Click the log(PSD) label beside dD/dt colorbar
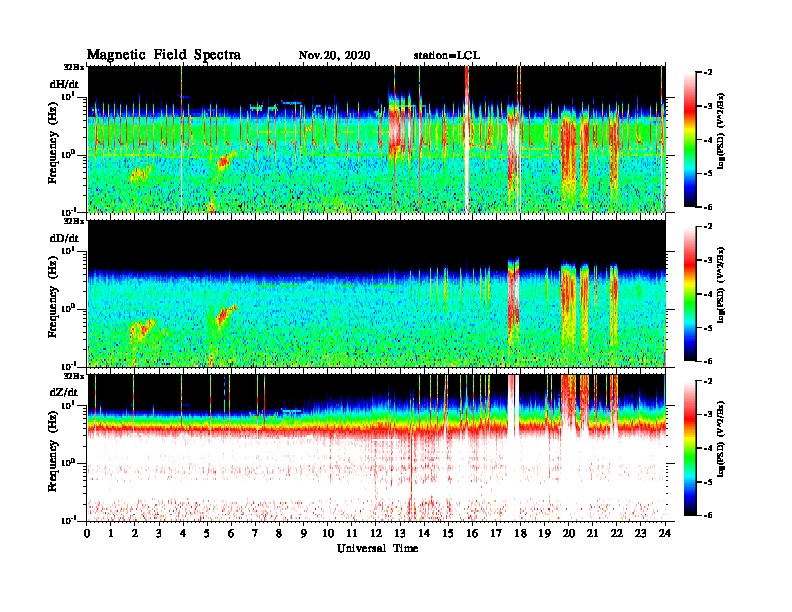The height and width of the screenshot is (612, 792). click(721, 285)
